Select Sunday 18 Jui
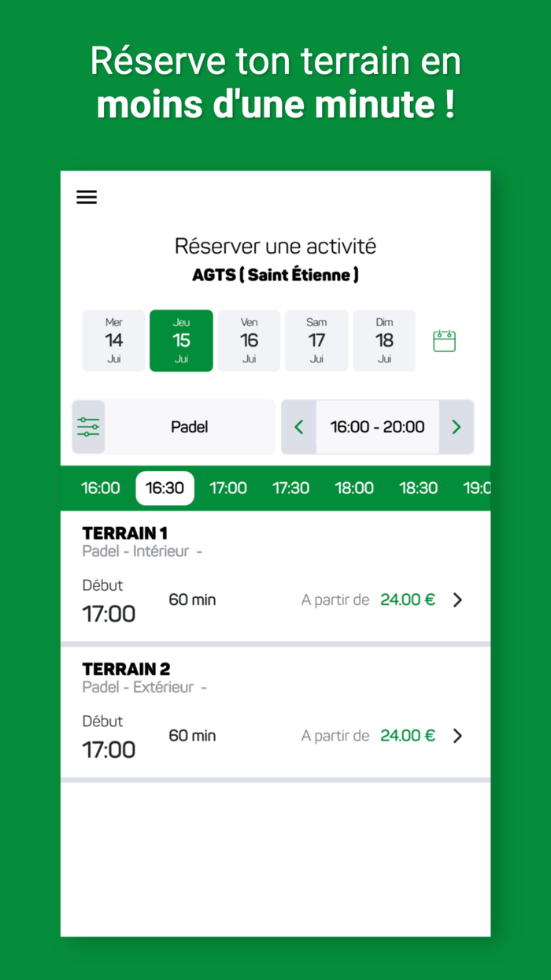 point(384,340)
